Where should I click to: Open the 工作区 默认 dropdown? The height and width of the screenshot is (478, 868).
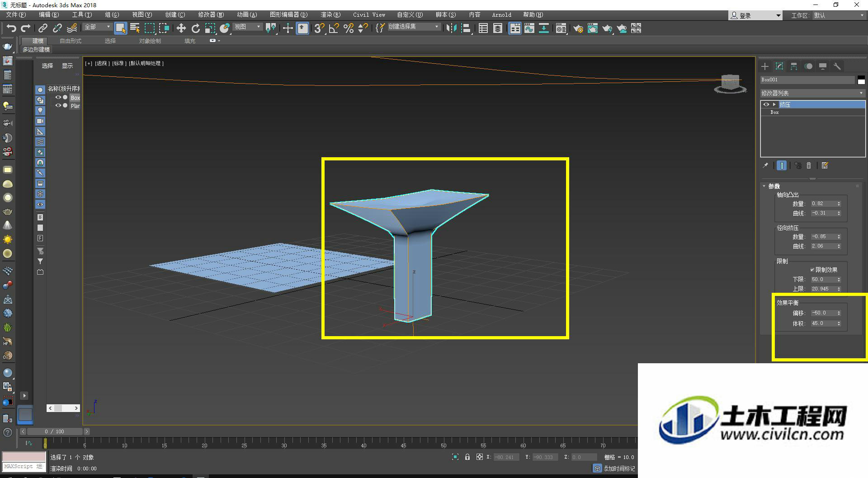tap(839, 15)
